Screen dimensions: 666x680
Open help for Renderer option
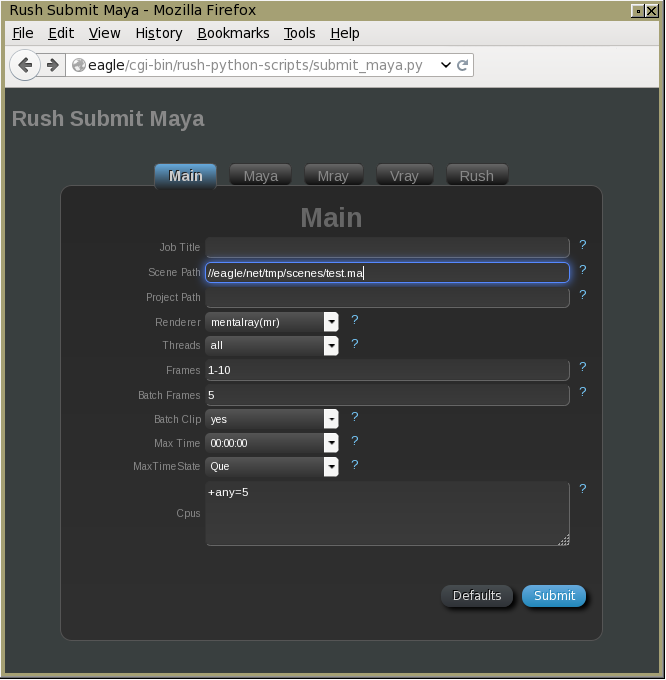[x=355, y=320]
